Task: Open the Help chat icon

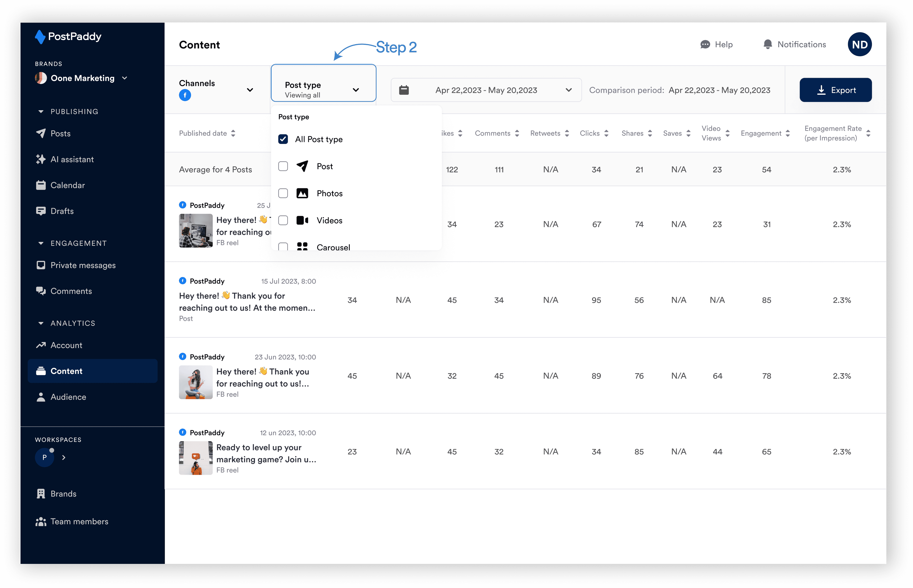Action: click(x=705, y=44)
